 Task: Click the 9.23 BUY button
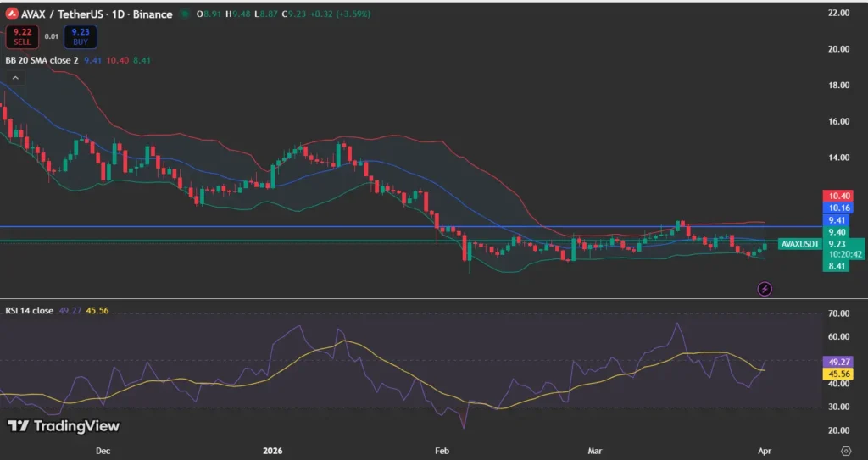click(x=81, y=37)
